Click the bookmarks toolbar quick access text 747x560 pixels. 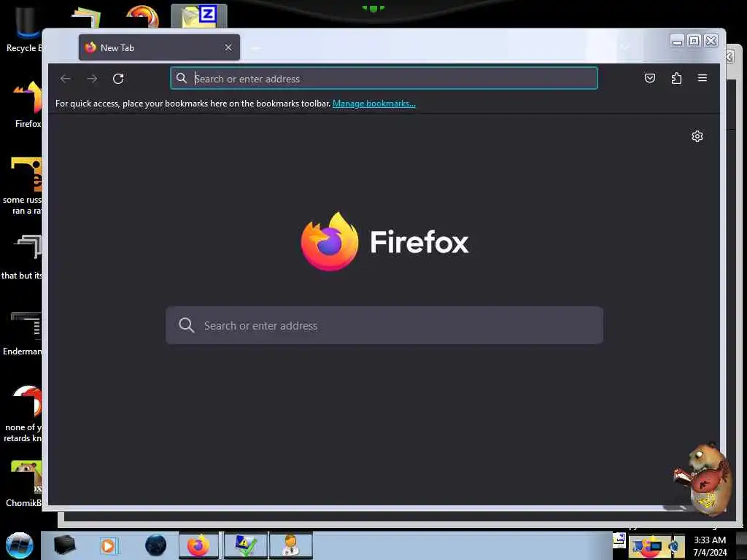click(193, 104)
